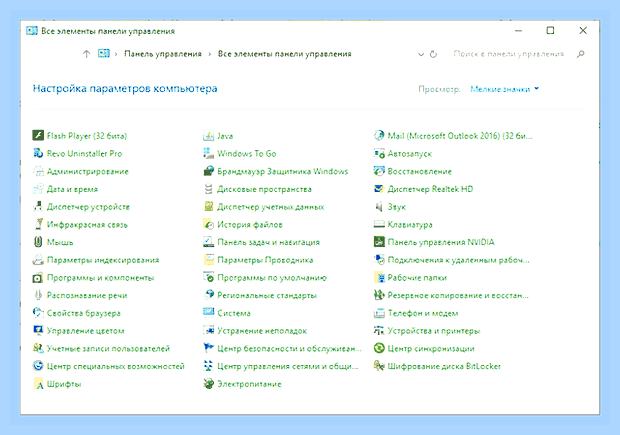This screenshot has width=620, height=435.
Task: Click the Администрирование icon
Action: pos(38,171)
